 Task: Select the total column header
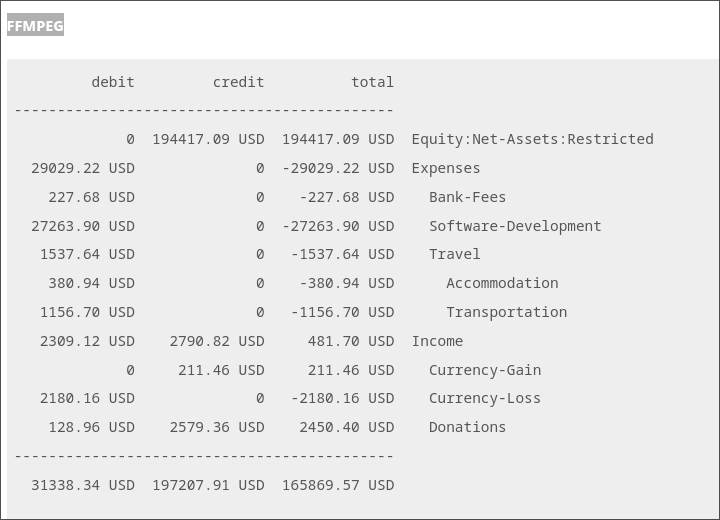[x=372, y=82]
